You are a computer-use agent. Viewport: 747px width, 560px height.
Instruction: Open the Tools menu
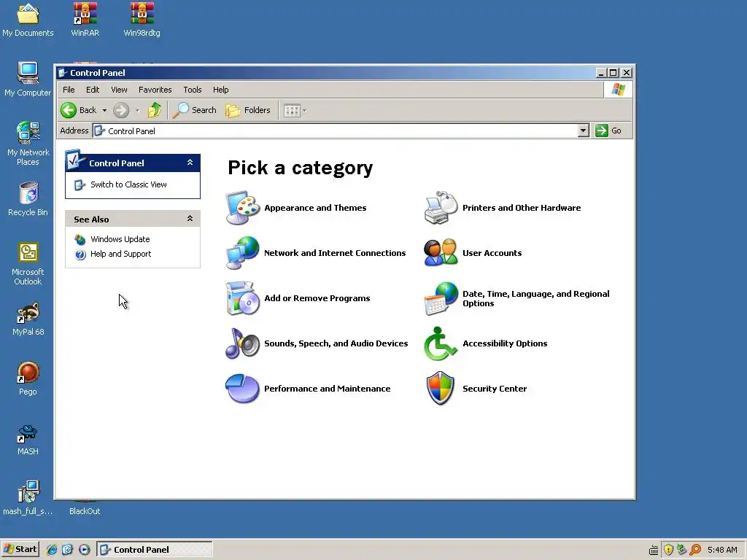[193, 90]
